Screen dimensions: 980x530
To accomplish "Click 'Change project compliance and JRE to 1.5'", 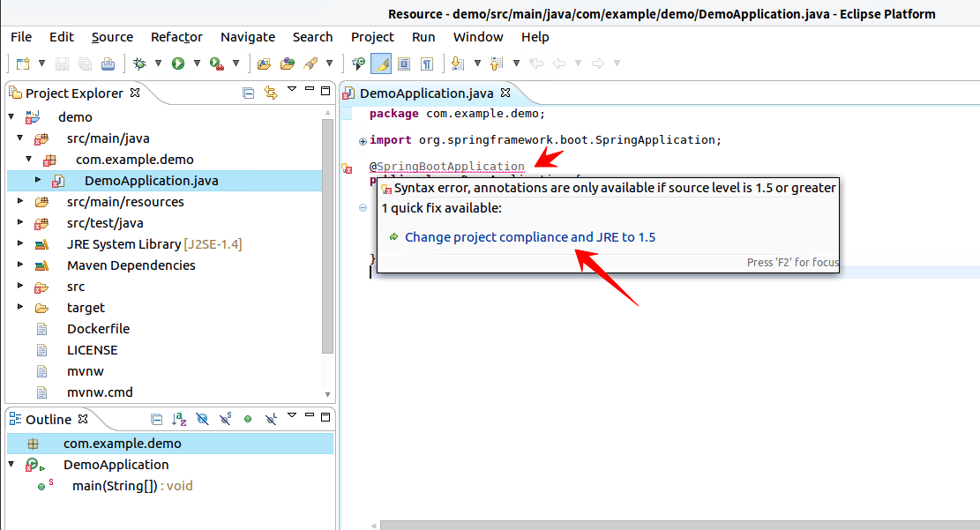I will (530, 237).
